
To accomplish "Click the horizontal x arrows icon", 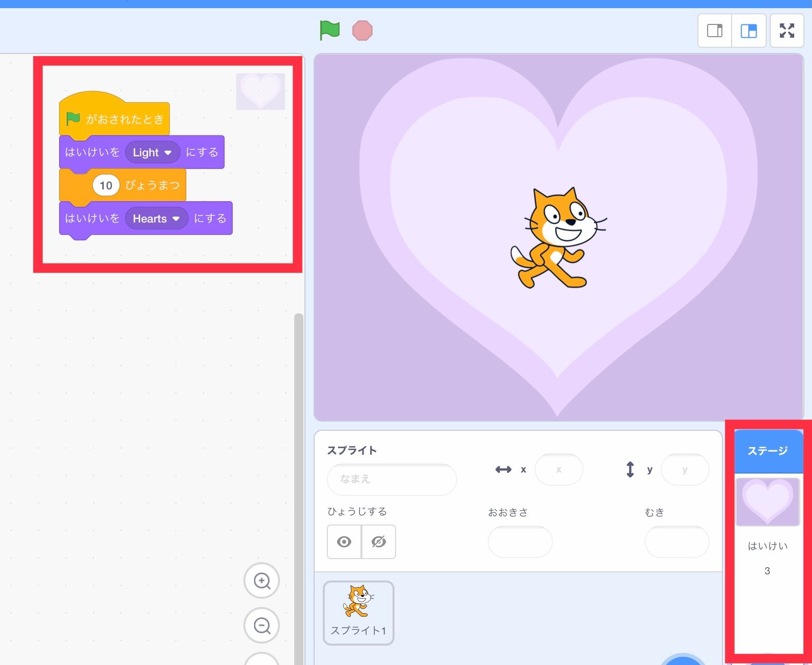I will 503,469.
